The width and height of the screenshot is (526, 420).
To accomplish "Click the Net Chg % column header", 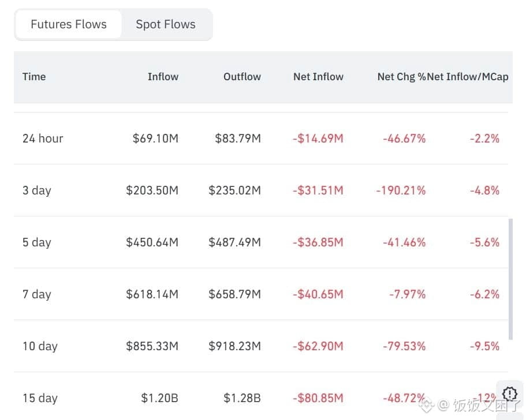I will click(401, 77).
